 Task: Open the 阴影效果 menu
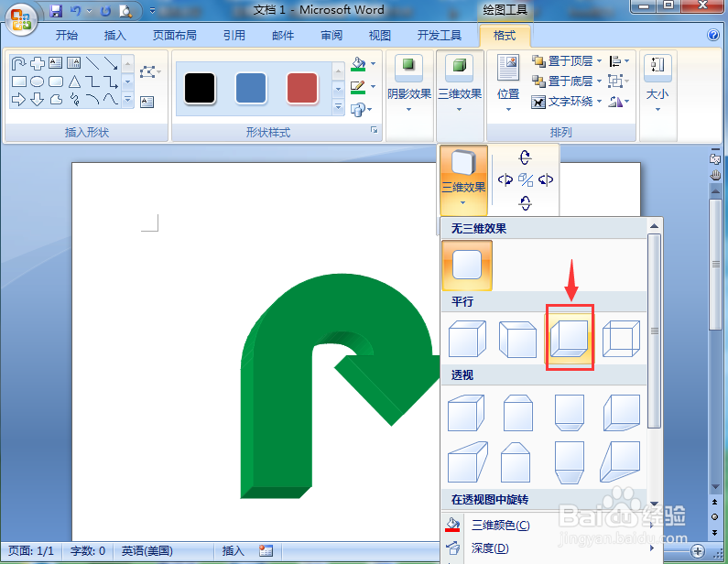click(408, 83)
